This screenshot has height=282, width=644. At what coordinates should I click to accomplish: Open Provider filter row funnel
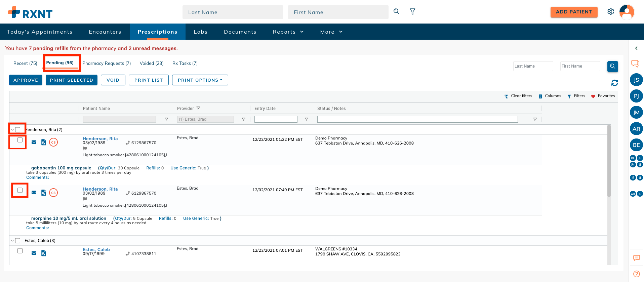(x=244, y=119)
